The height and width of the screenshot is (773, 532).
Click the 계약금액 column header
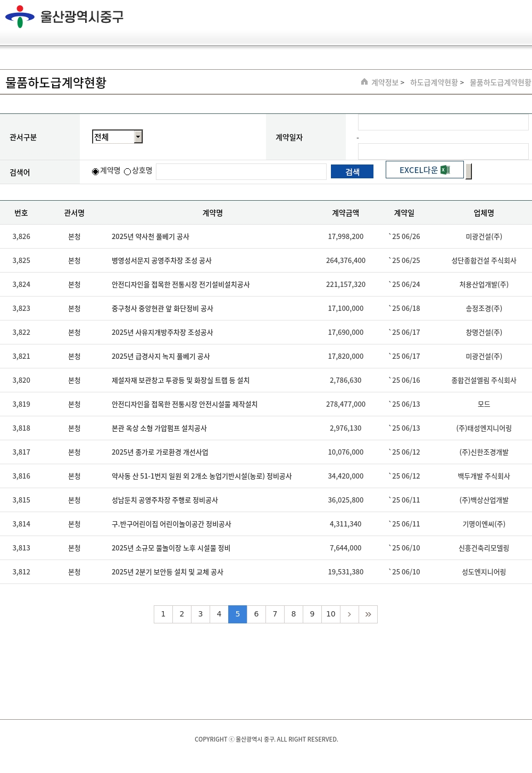[346, 213]
